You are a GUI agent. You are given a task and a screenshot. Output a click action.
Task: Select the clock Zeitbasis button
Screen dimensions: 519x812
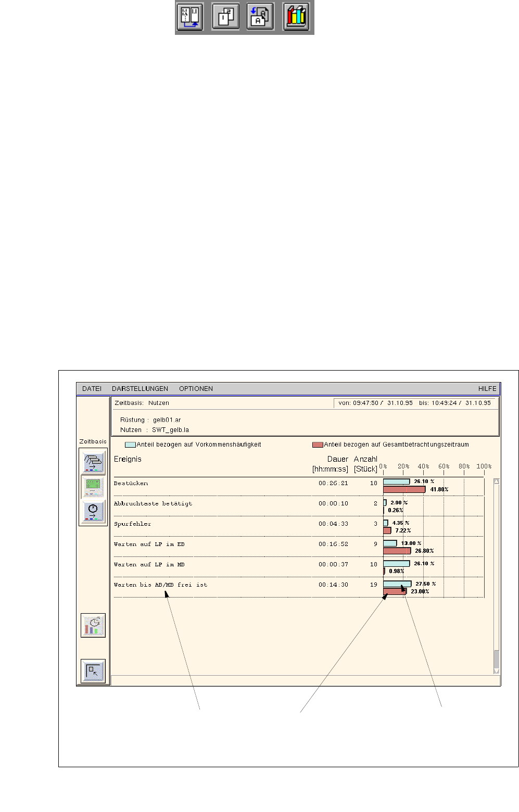tap(93, 511)
